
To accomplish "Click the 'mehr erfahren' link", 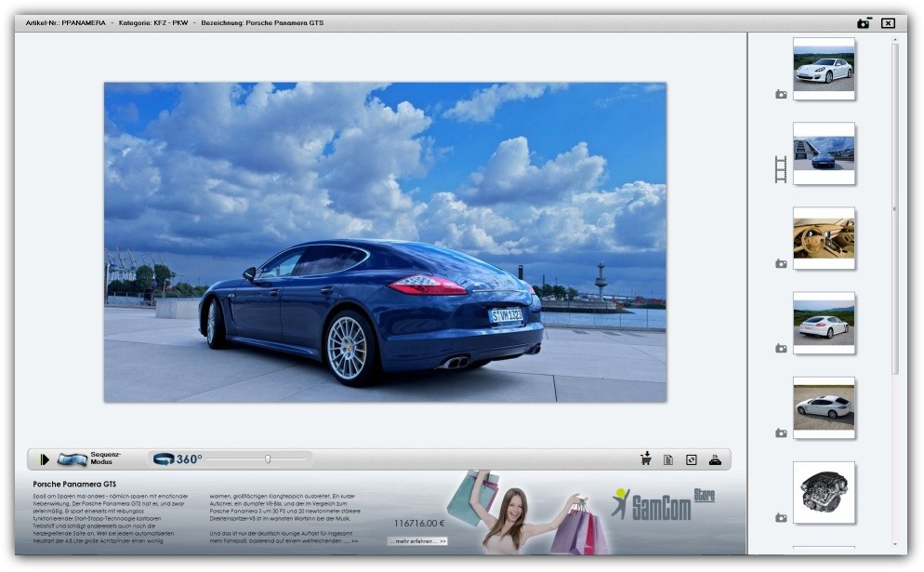I will [417, 540].
